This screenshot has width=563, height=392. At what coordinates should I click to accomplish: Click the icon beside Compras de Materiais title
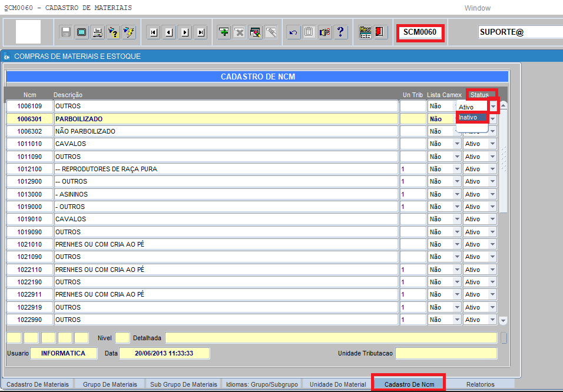point(7,57)
